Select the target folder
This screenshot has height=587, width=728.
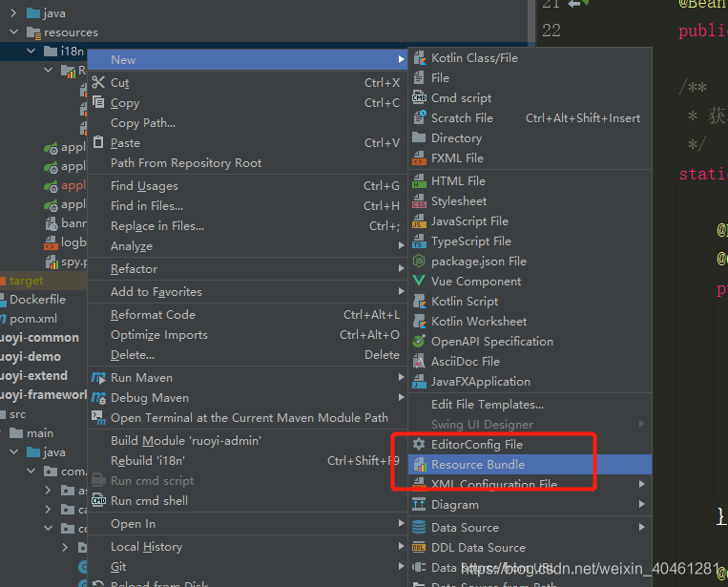(x=26, y=281)
